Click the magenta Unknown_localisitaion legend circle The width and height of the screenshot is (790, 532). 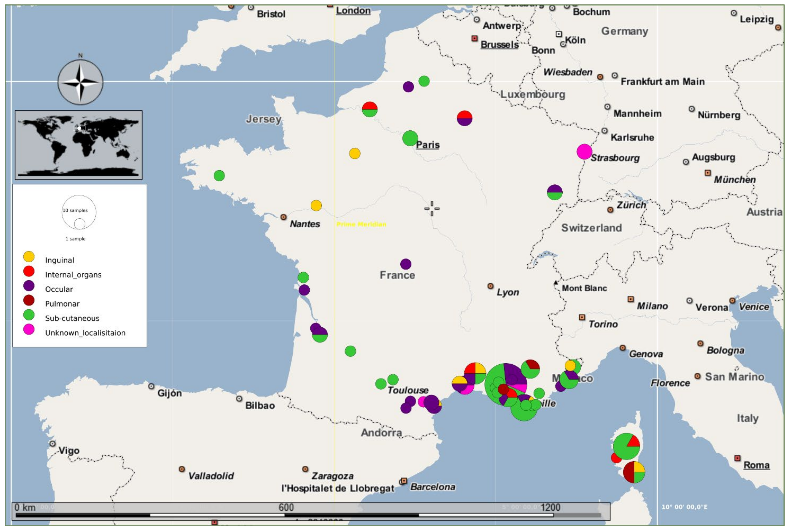[29, 329]
